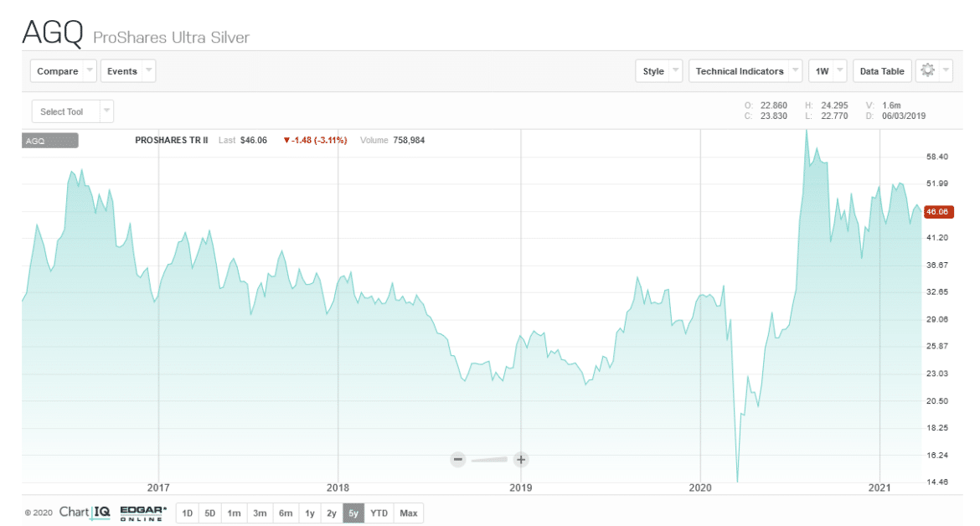This screenshot has width=980, height=526.
Task: Open the 1W periodicity dropdown
Action: coord(828,70)
